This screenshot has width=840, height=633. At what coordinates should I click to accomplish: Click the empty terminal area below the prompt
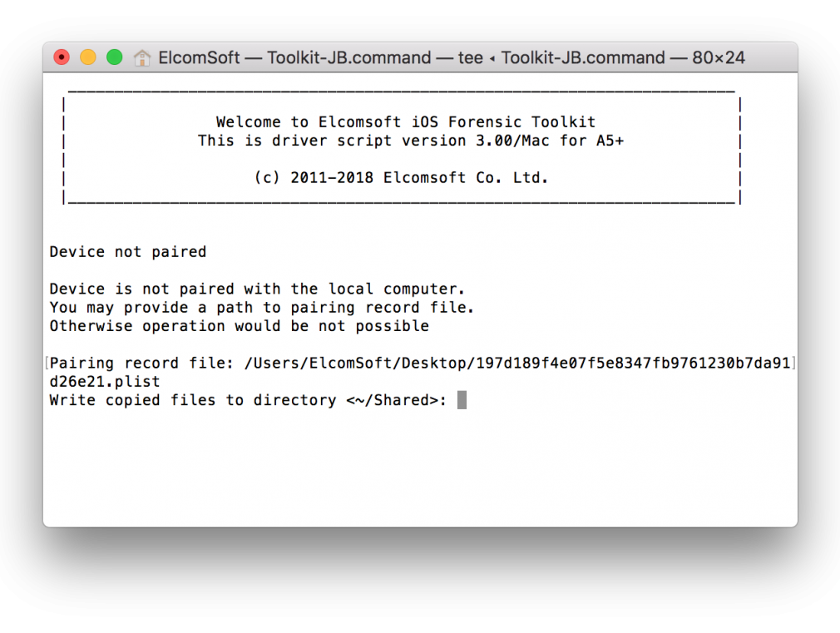tap(420, 467)
